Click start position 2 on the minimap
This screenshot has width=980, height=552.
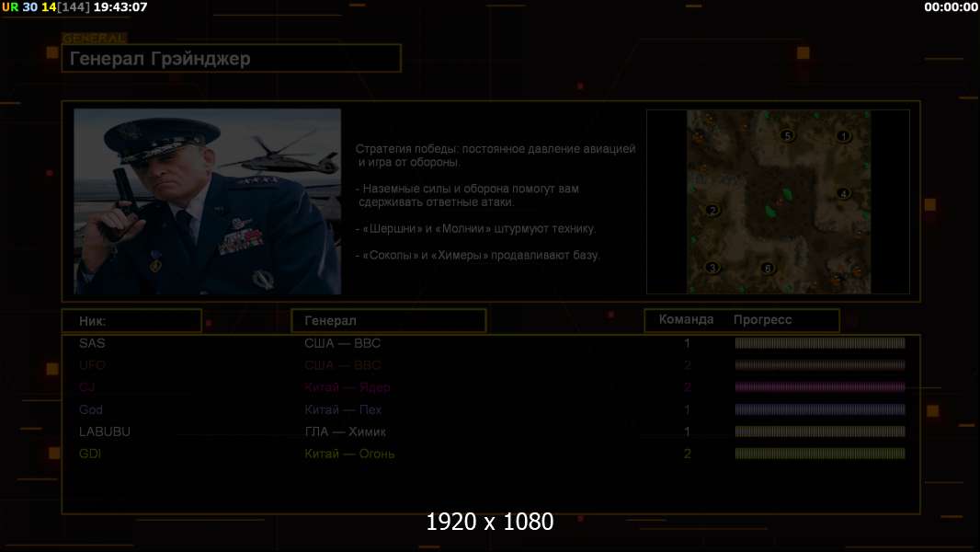coord(712,210)
